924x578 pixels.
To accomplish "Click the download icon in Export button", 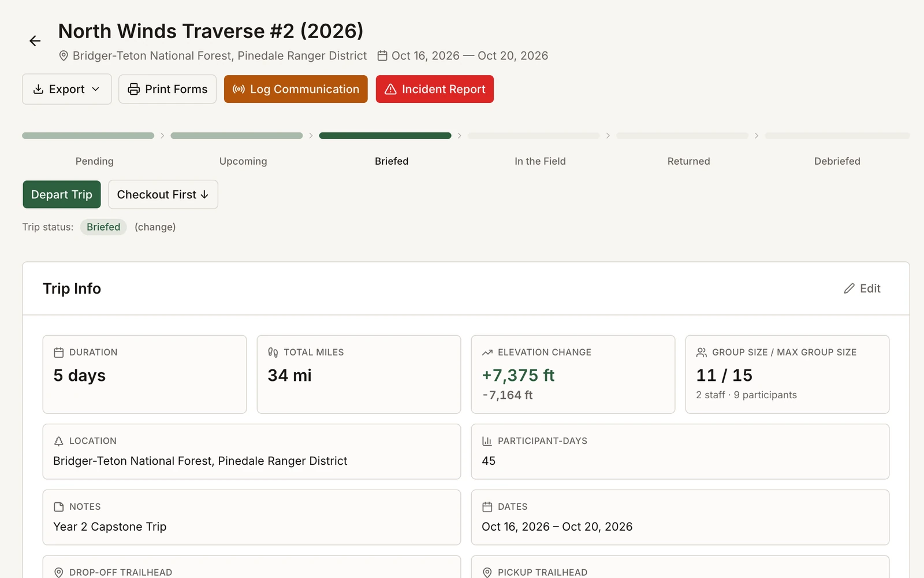I will point(38,89).
